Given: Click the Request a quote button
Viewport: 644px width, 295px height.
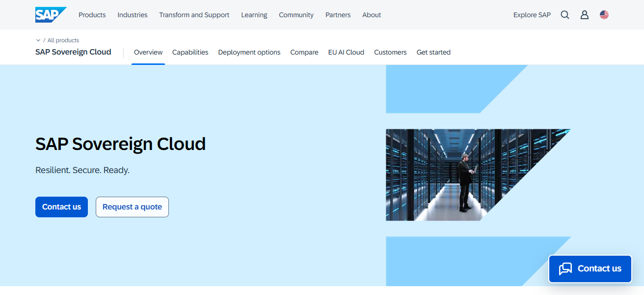Looking at the screenshot, I should (x=132, y=206).
